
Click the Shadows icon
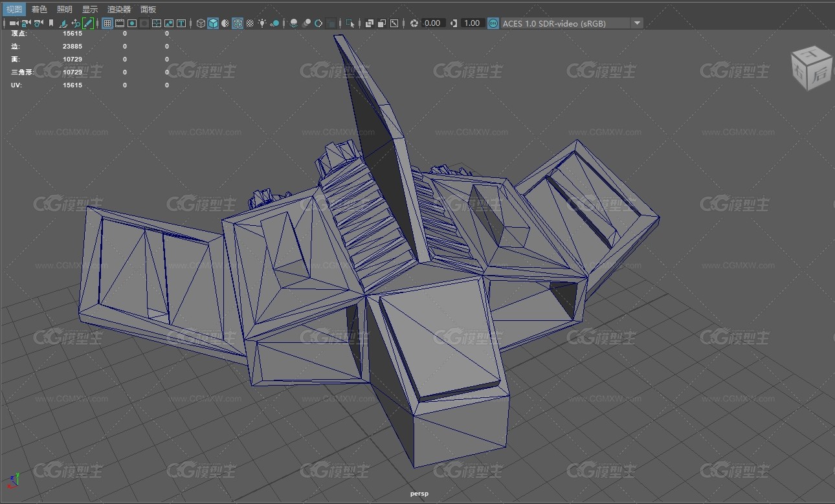tap(275, 23)
